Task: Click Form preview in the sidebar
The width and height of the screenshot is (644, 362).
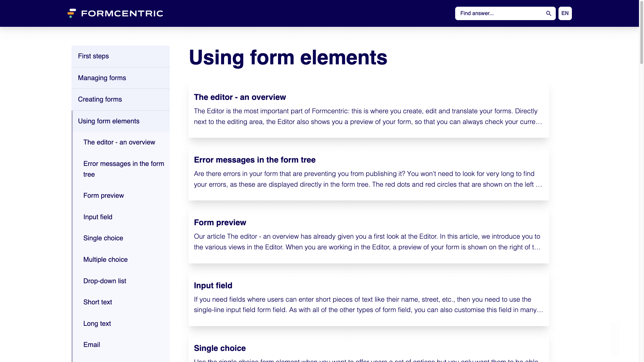Action: click(x=103, y=195)
